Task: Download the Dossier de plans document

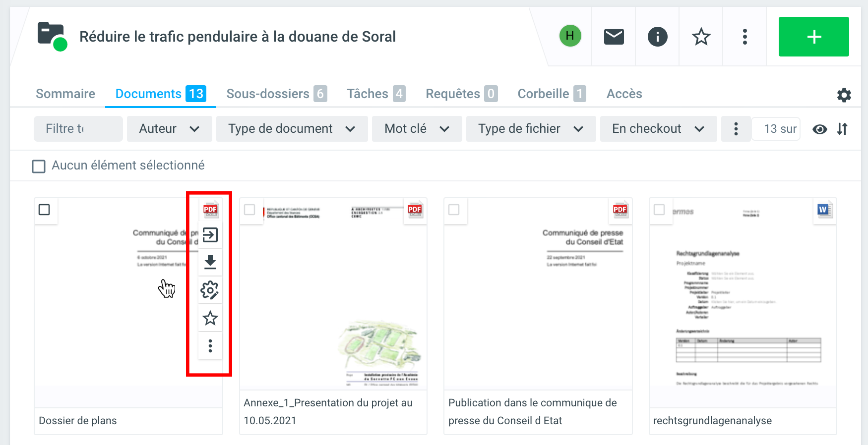Action: pyautogui.click(x=210, y=262)
